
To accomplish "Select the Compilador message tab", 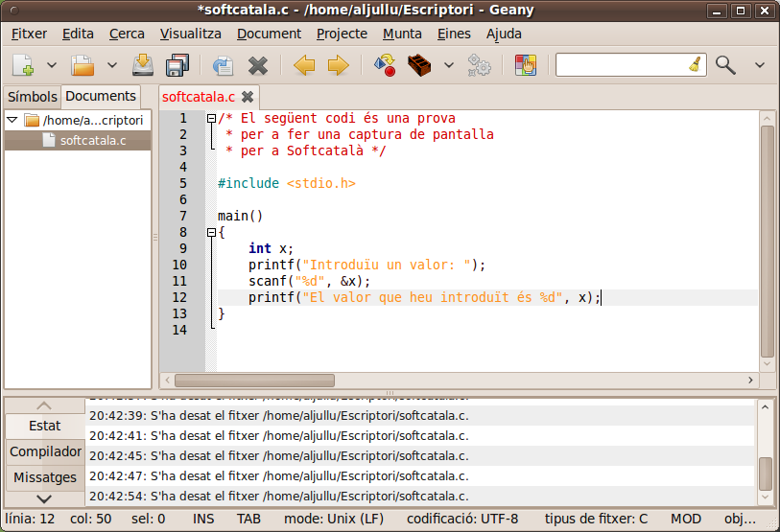I will (45, 451).
